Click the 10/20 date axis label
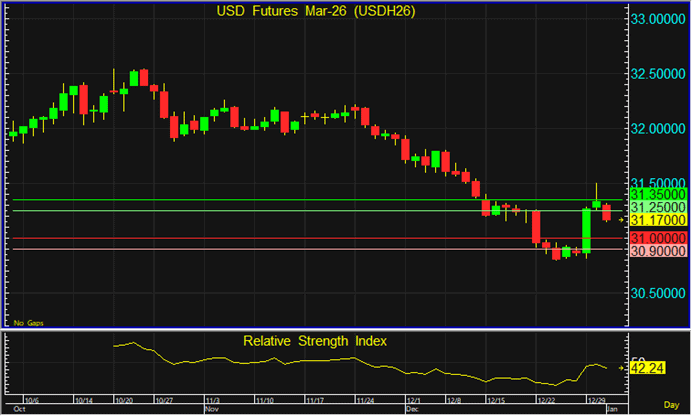 pyautogui.click(x=124, y=399)
